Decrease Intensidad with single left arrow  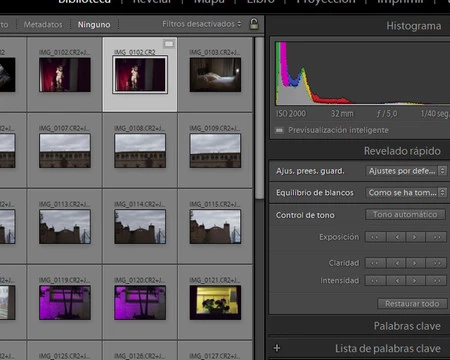point(396,281)
